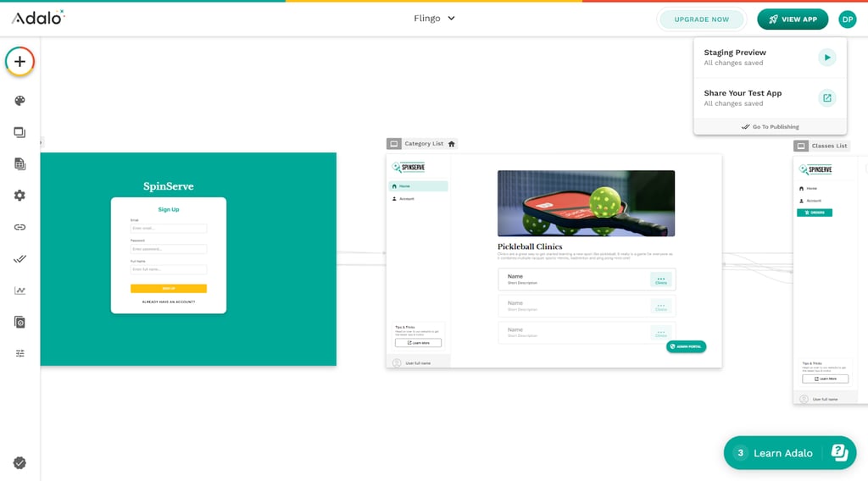868x481 pixels.
Task: Open the Database collections icon
Action: [20, 163]
